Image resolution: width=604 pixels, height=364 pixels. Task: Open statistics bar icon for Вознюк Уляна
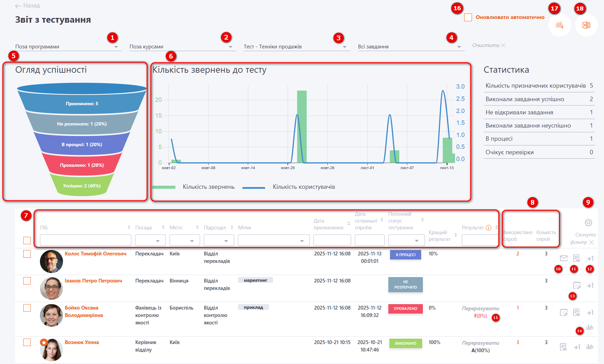[590, 347]
